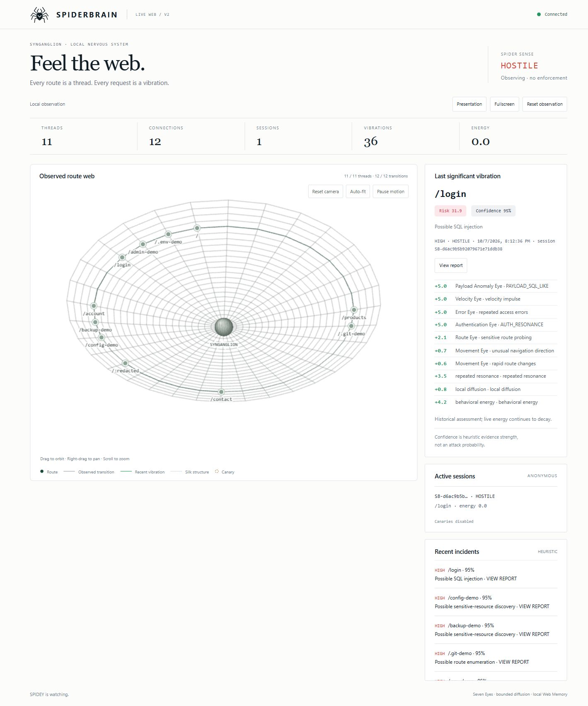Click the Velocity Eye velocity impulse row

(x=496, y=299)
